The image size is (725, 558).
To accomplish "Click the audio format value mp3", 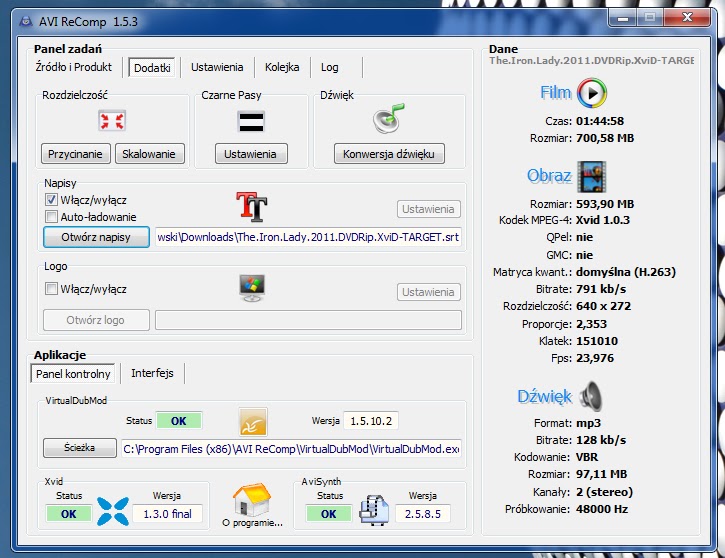I will click(589, 423).
